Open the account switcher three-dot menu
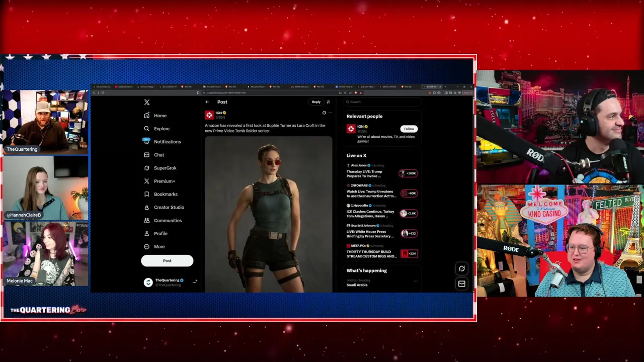The width and height of the screenshot is (644, 362). (194, 282)
